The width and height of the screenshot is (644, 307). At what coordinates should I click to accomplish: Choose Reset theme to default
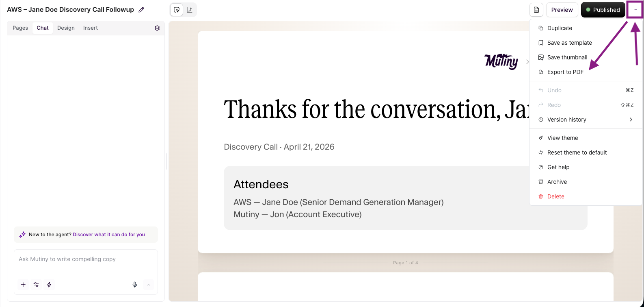586,152
